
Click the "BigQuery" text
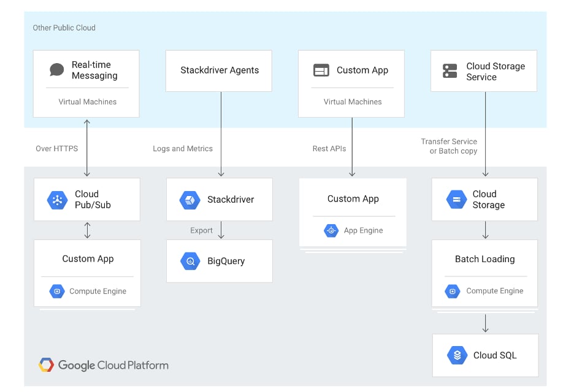coord(226,261)
